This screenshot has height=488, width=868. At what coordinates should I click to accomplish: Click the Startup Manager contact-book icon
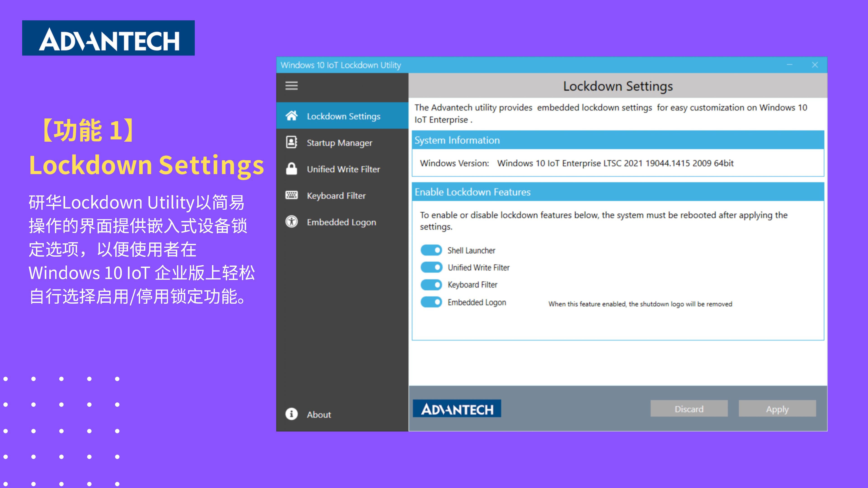[x=291, y=143]
